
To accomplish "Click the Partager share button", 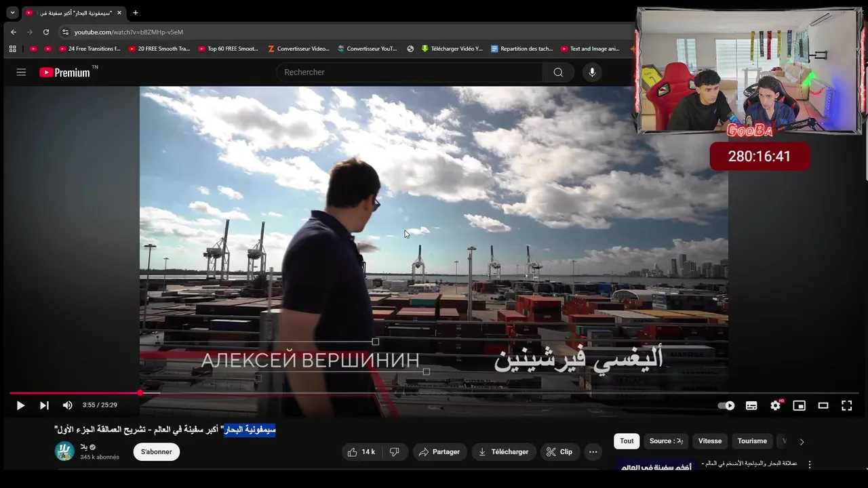I will click(440, 452).
